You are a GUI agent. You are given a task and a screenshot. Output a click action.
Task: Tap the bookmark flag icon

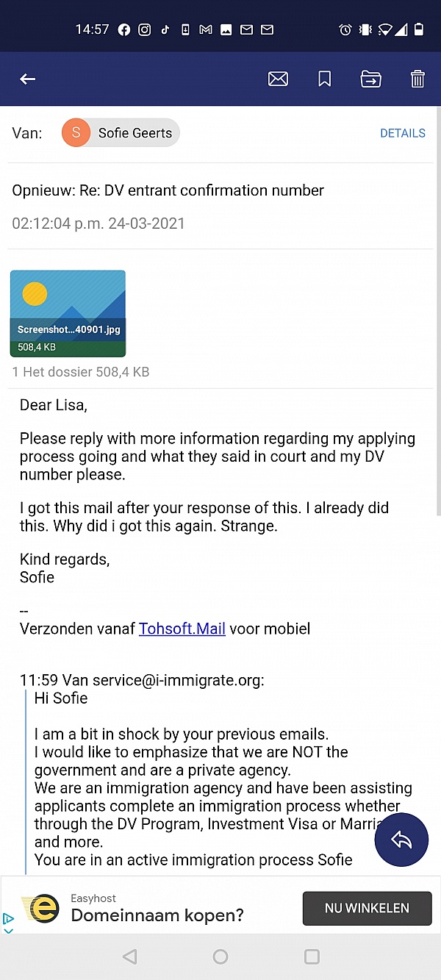[324, 79]
